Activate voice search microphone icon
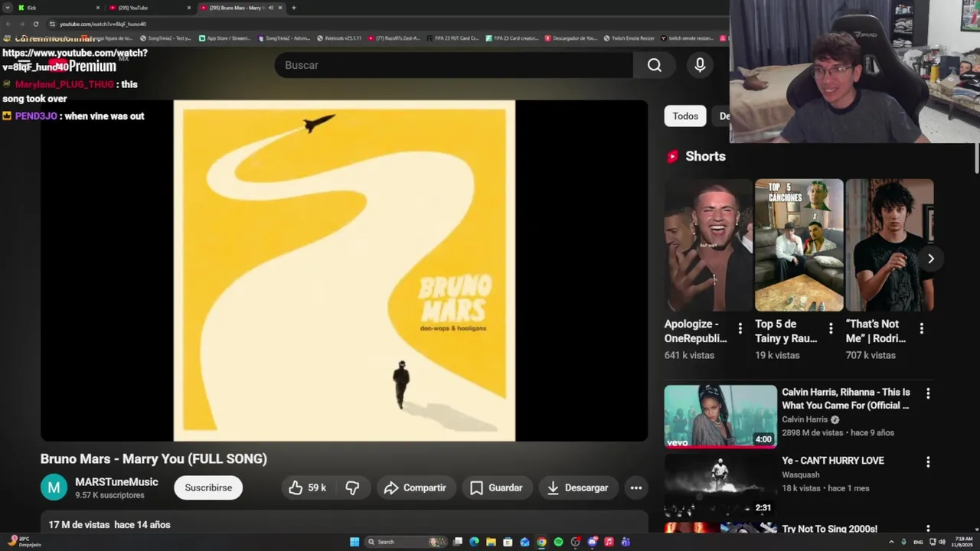This screenshot has width=980, height=551. pos(700,65)
